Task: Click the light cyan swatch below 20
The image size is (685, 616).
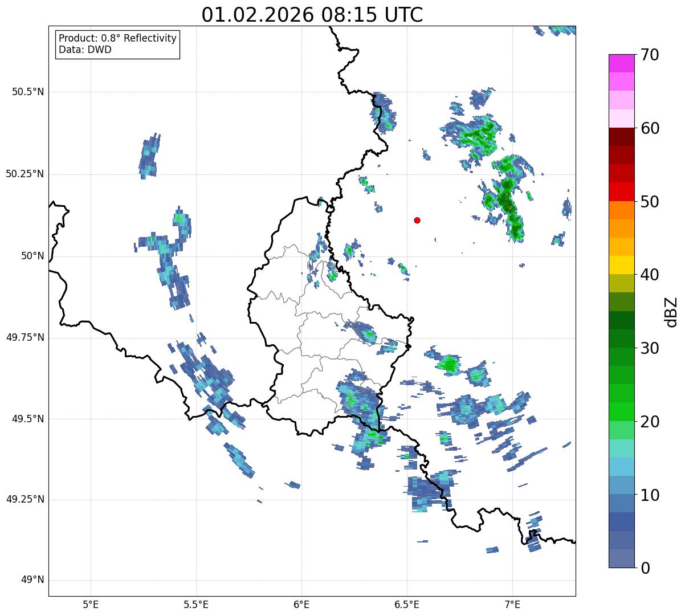Action: 621,448
